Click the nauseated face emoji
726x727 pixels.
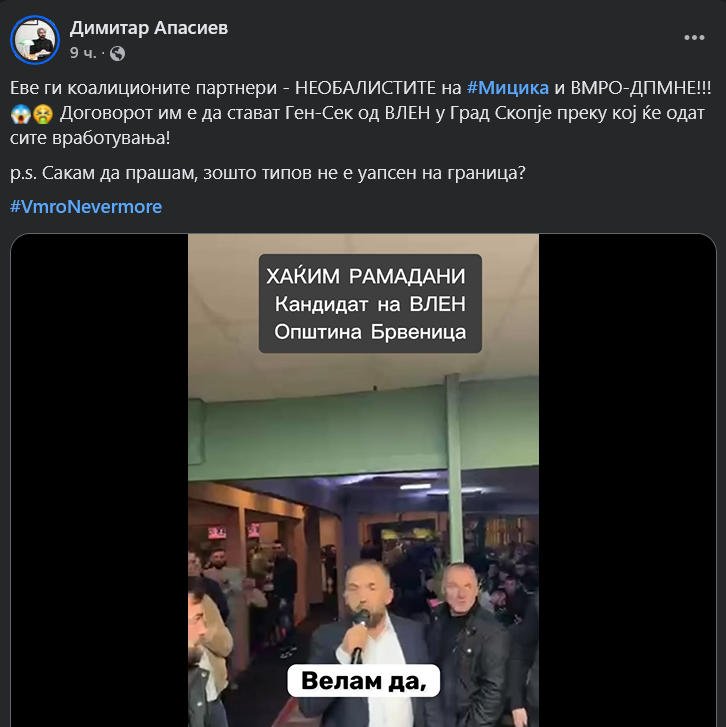coord(43,114)
